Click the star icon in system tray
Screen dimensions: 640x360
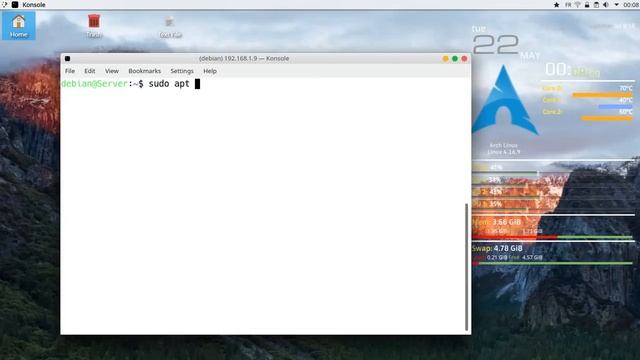pyautogui.click(x=556, y=5)
